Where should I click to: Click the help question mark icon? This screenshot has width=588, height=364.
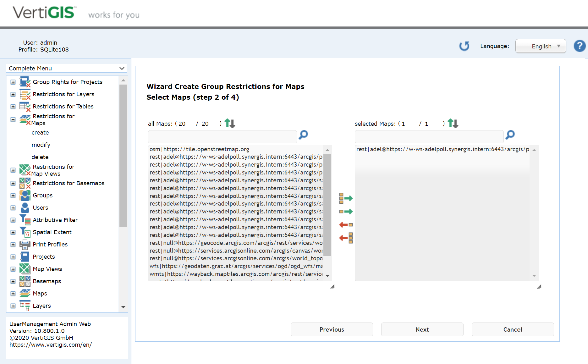tap(580, 46)
